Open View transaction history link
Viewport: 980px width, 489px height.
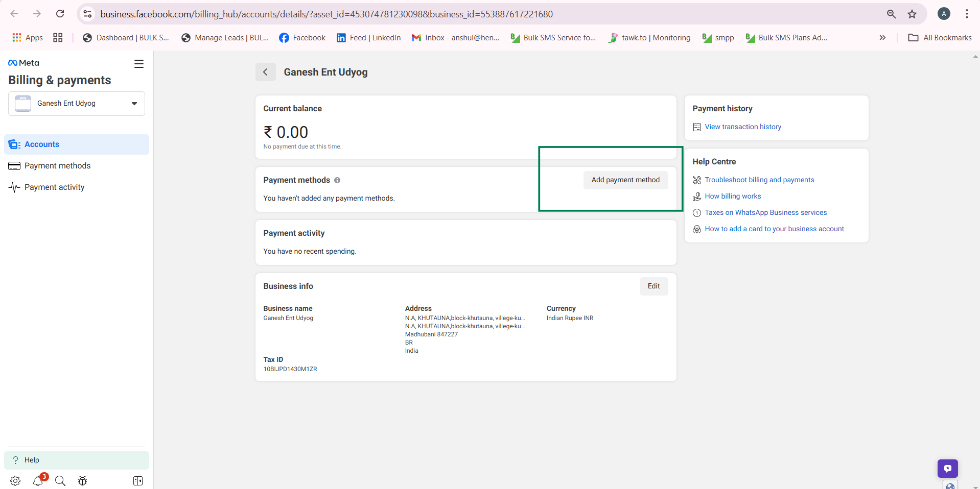[x=743, y=127]
